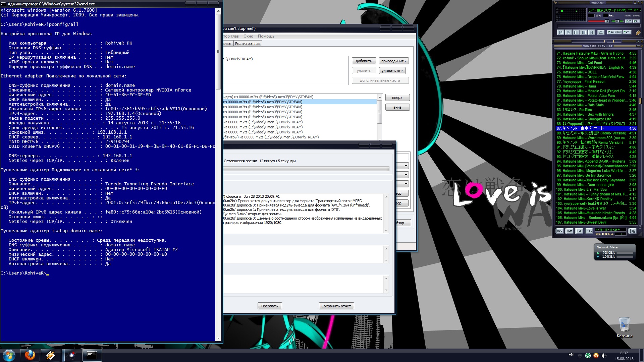The height and width of the screenshot is (362, 644).
Task: Switch to Редактор глав tab
Action: (248, 44)
